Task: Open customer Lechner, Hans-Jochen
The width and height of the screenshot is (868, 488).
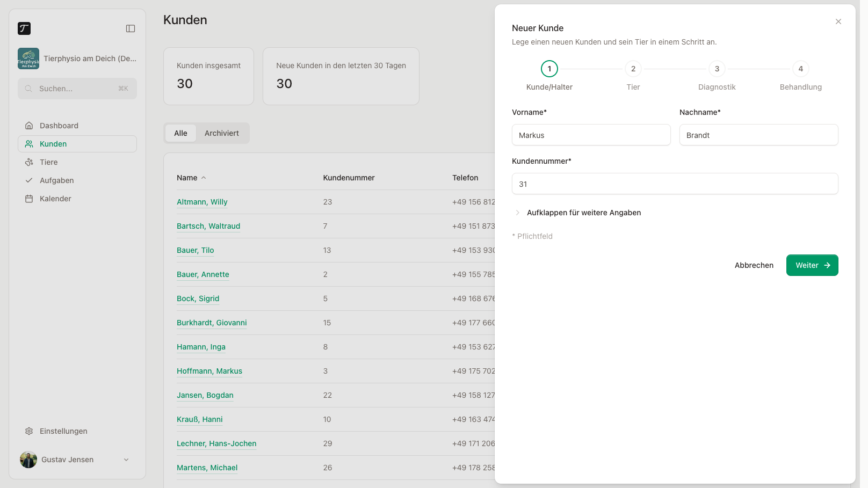Action: tap(216, 443)
